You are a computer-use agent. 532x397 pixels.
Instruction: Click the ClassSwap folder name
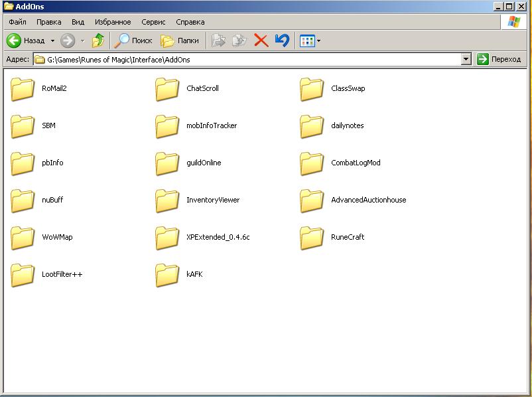tap(348, 88)
